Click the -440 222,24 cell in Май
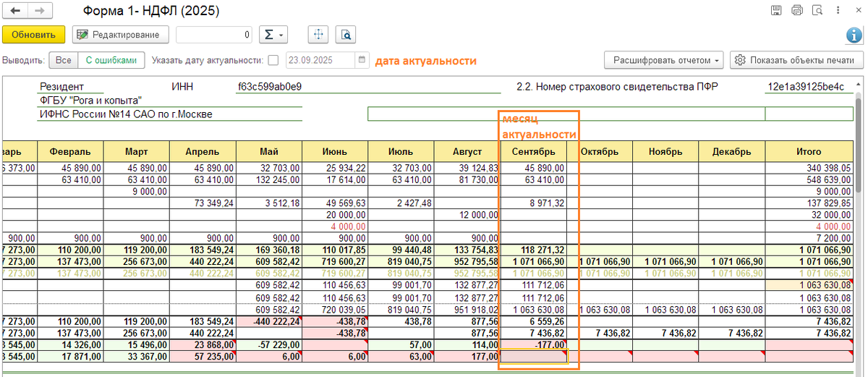 tap(268, 321)
